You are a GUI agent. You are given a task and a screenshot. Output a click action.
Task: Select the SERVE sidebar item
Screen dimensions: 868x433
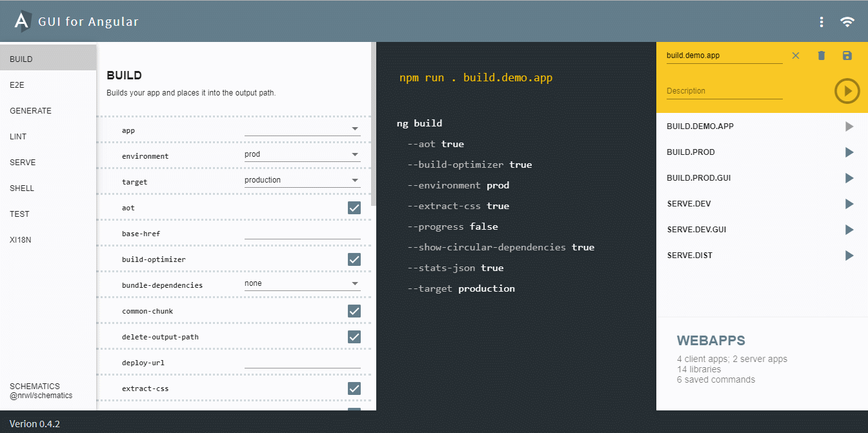pos(48,162)
